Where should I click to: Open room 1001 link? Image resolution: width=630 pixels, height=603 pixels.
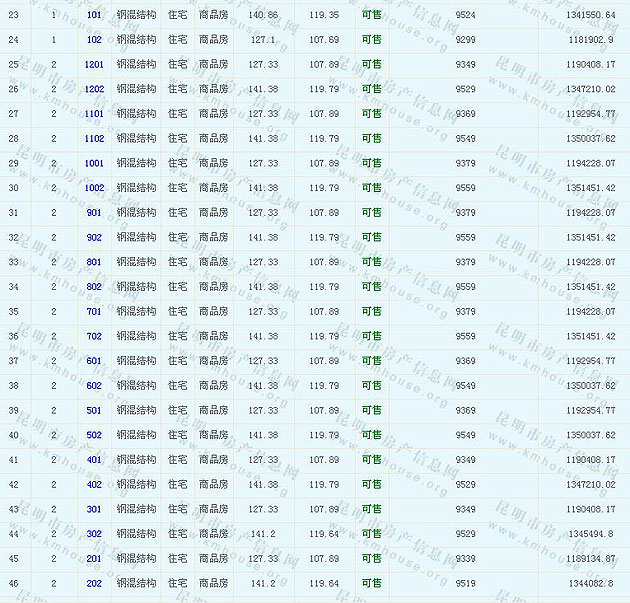tap(94, 163)
